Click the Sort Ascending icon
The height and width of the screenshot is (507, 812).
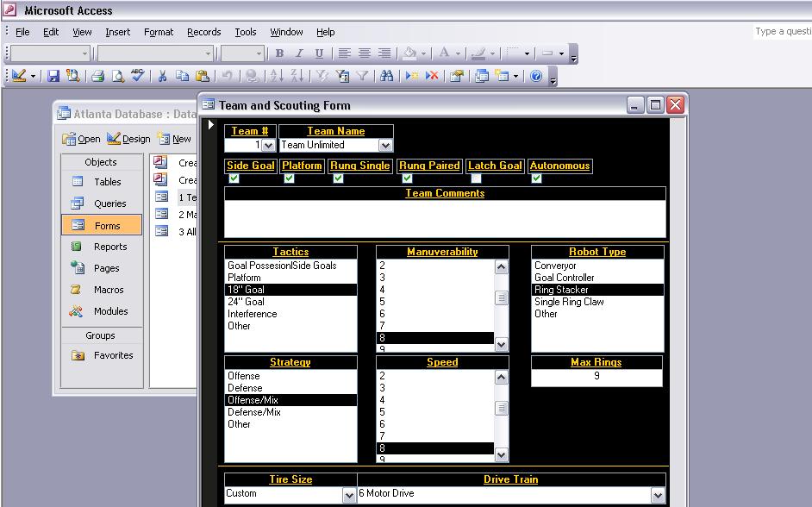(277, 76)
